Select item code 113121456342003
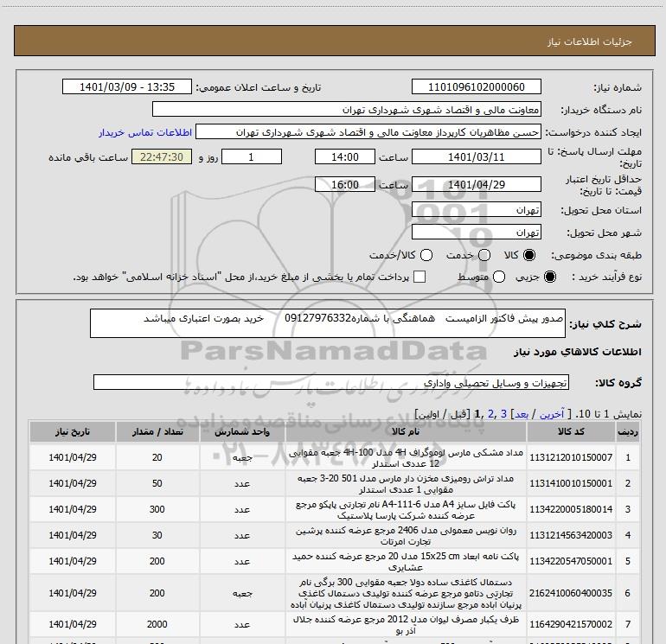 pyautogui.click(x=571, y=535)
